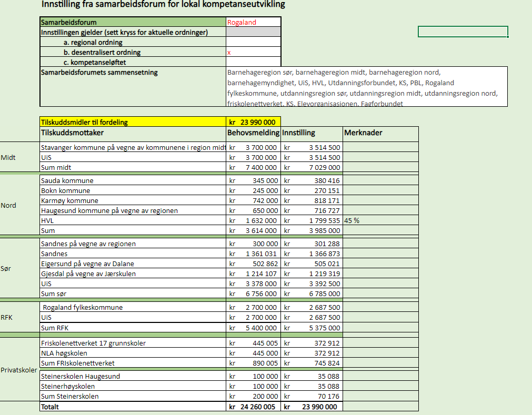Viewport: 532px width, 415px height.
Task: Click the x cell for desentralisert ordning
Action: click(x=253, y=52)
